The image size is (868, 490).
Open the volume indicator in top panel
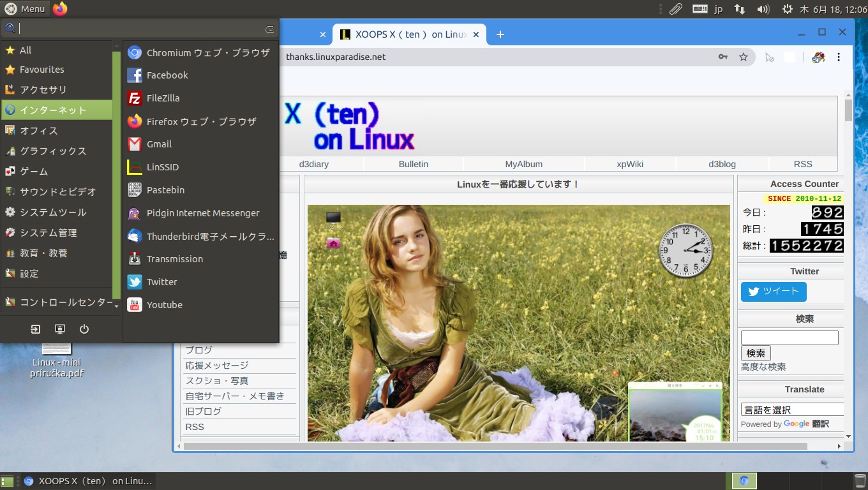coord(763,9)
